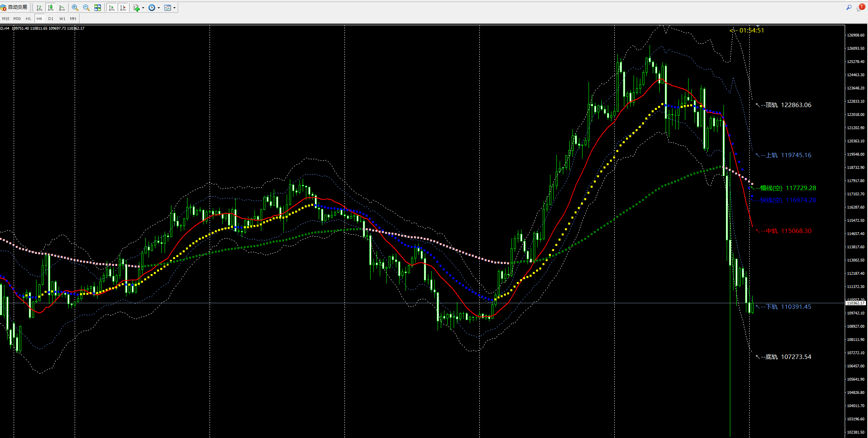Select the D1 timeframe

point(51,18)
